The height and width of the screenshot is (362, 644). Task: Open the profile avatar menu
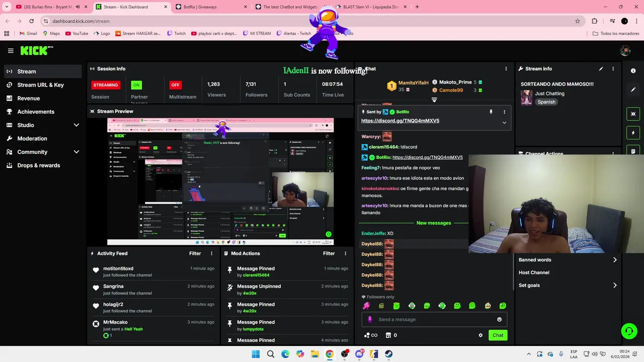pos(625,51)
